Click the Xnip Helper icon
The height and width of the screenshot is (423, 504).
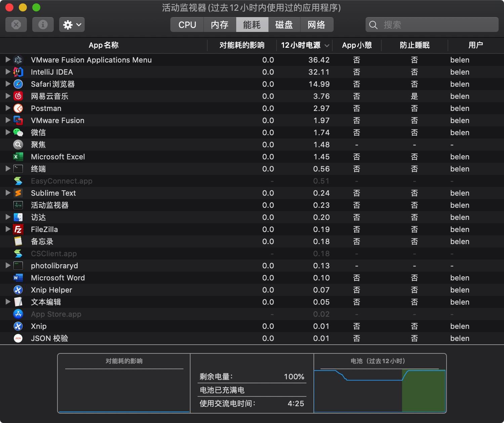[x=18, y=290]
